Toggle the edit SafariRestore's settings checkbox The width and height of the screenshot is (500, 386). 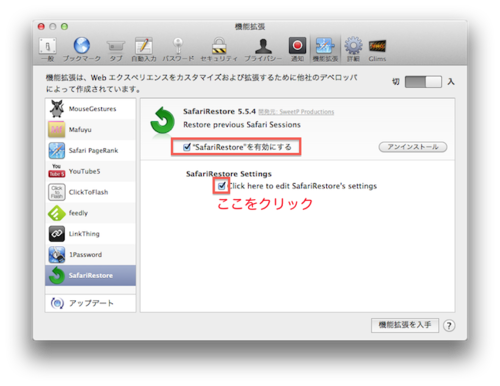point(221,186)
